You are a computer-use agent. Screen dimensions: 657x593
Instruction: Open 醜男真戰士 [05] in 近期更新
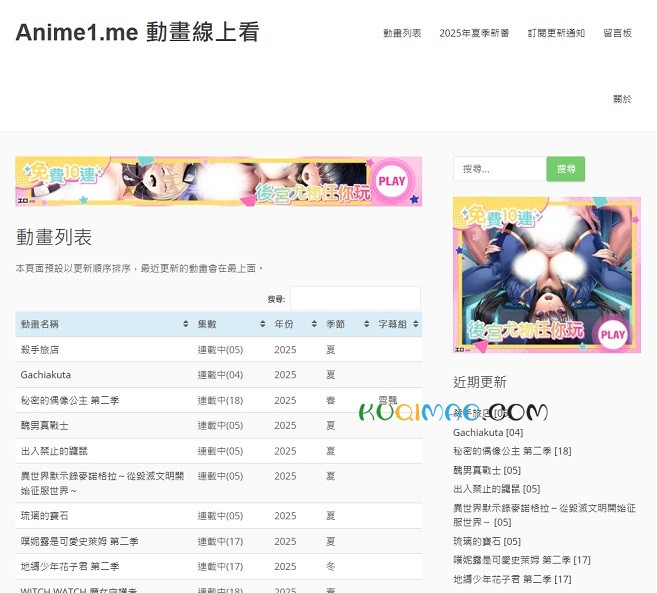pyautogui.click(x=487, y=470)
